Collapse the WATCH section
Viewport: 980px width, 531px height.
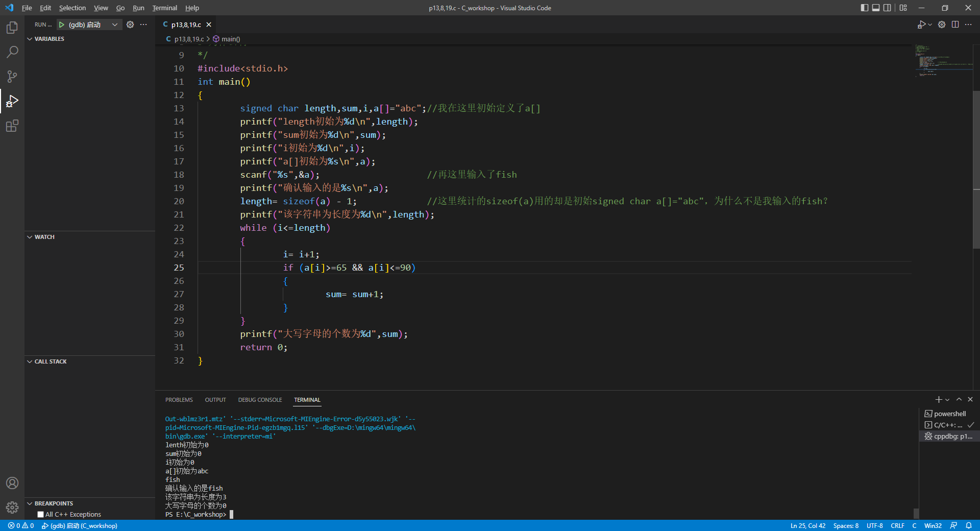pyautogui.click(x=44, y=237)
